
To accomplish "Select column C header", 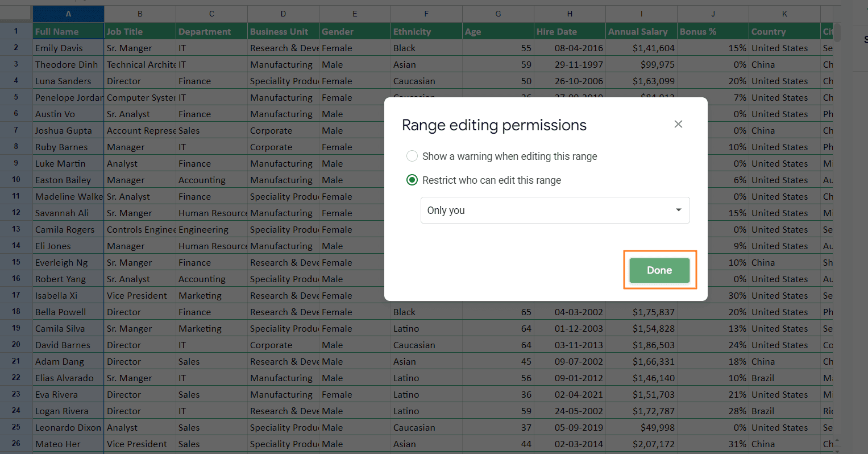I will 211,14.
